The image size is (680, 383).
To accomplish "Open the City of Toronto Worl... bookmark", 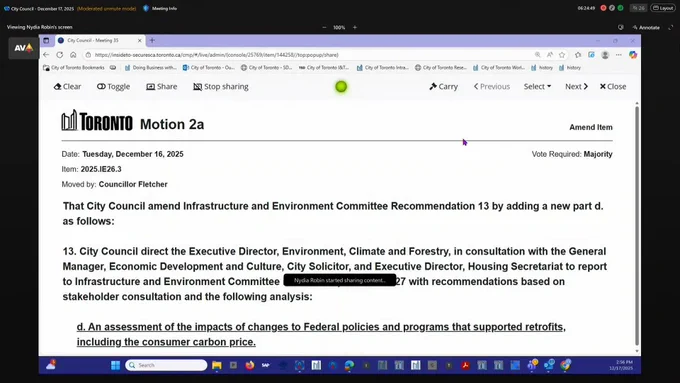I will point(499,68).
